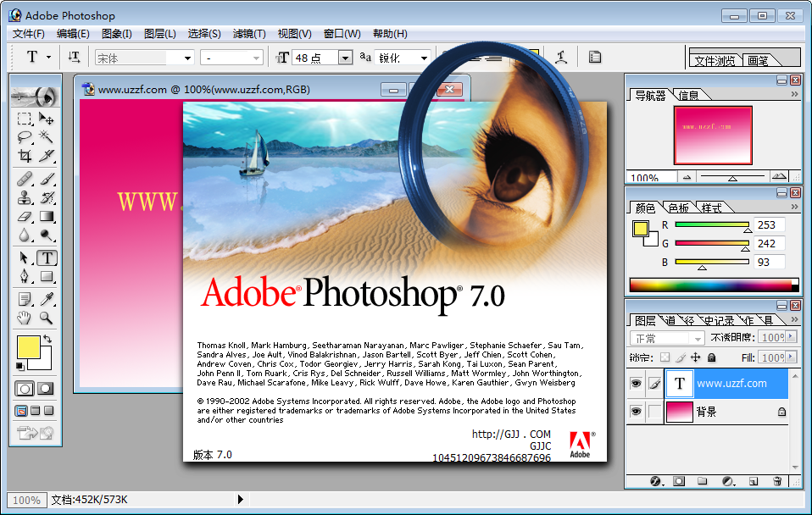Click the add layer mask icon
The height and width of the screenshot is (515, 812).
tap(679, 481)
